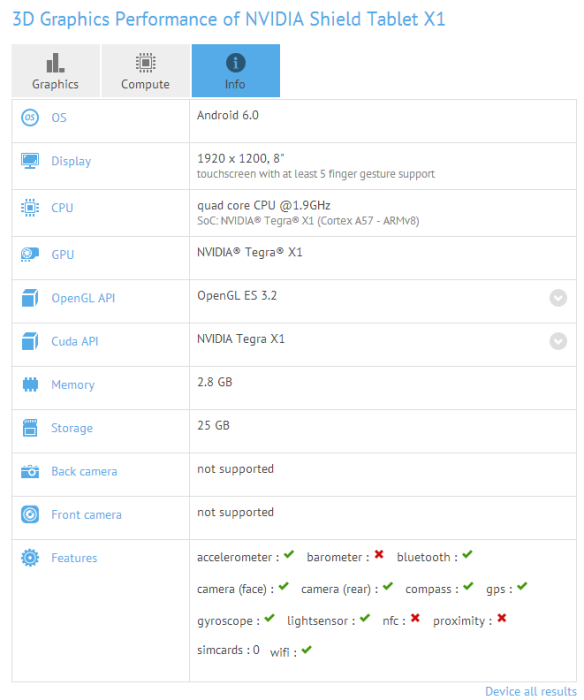Click the CPU label
This screenshot has width=584, height=700.
(x=62, y=208)
